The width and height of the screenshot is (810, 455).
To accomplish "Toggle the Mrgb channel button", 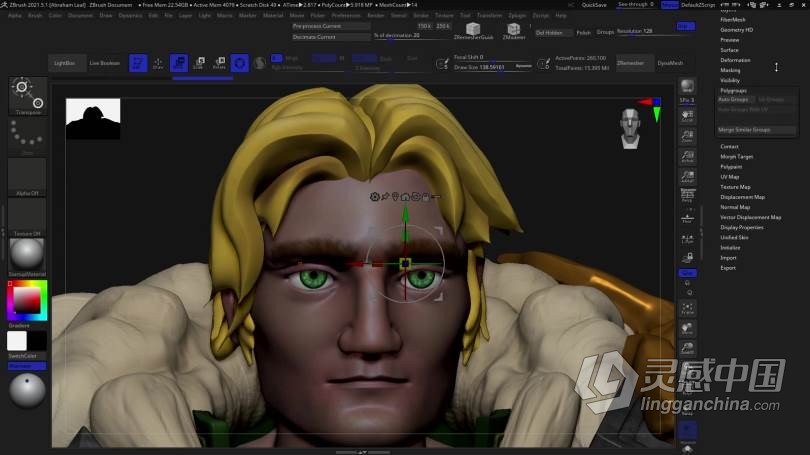I will 292,58.
